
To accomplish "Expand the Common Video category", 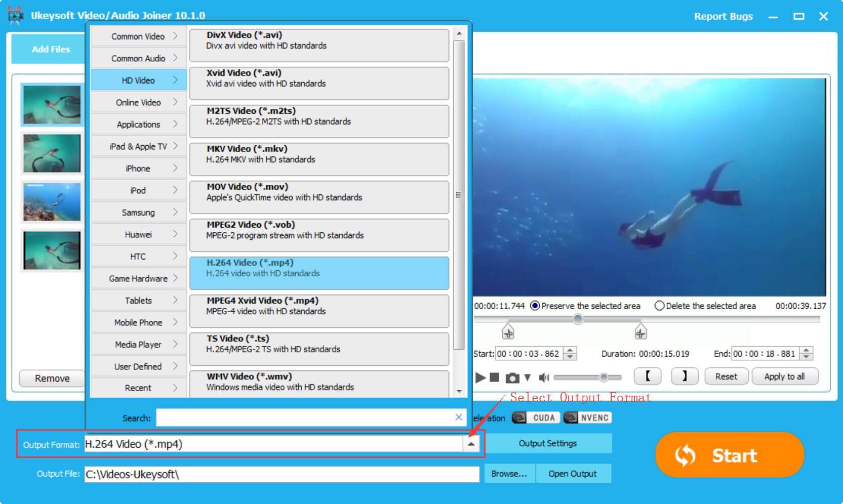I will (x=138, y=36).
